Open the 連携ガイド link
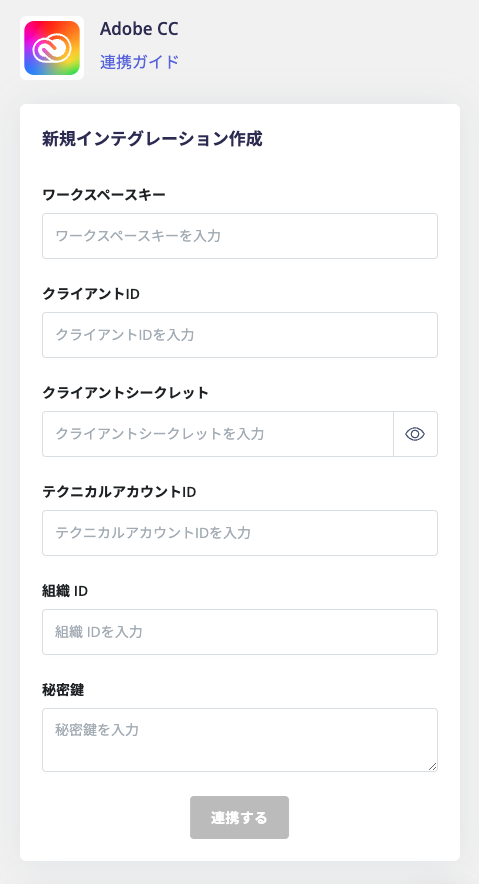479x884 pixels. [x=139, y=62]
